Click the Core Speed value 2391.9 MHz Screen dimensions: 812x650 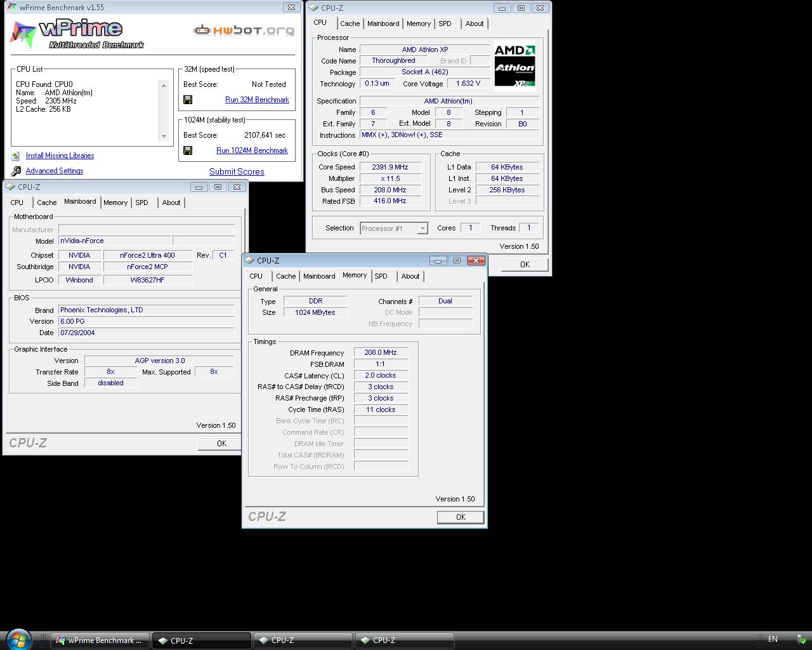[390, 167]
